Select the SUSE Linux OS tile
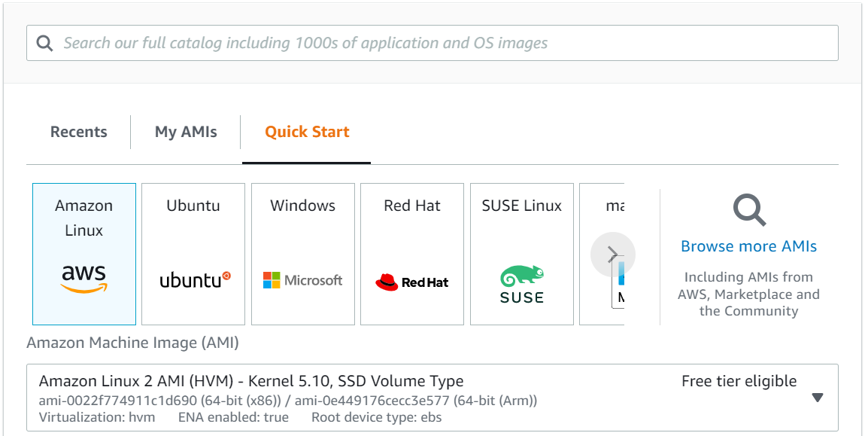The height and width of the screenshot is (436, 868). [521, 253]
